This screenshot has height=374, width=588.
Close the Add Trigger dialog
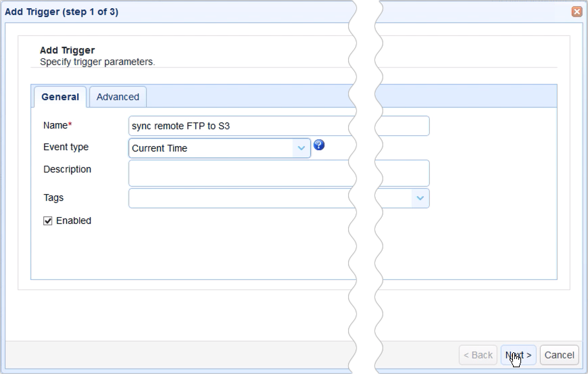tap(577, 11)
